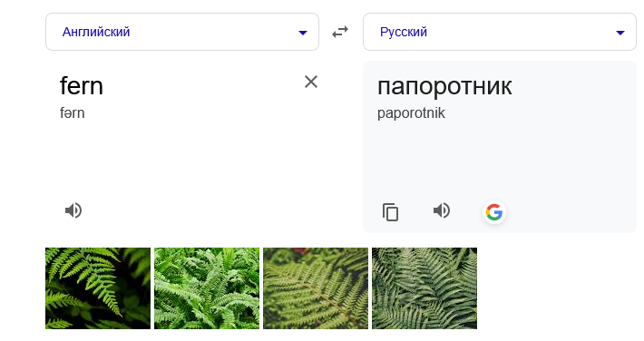Open the third fern image thumbnail
Image resolution: width=644 pixels, height=341 pixels.
click(x=316, y=288)
